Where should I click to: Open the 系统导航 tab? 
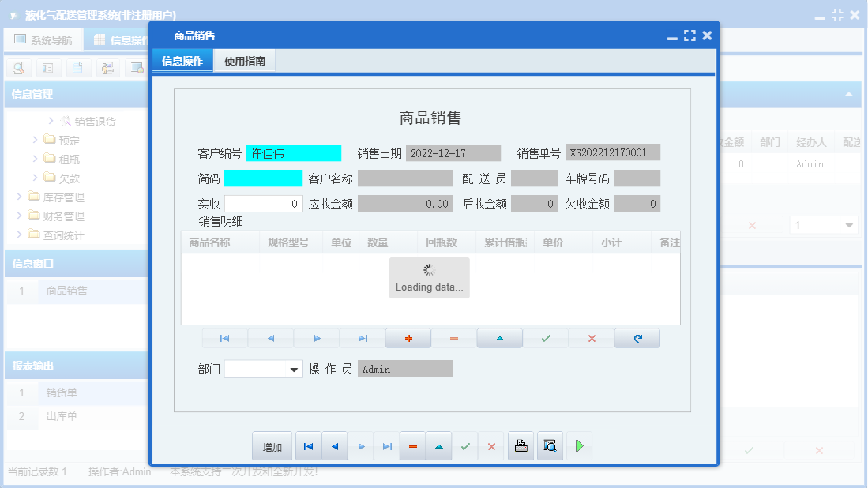coord(43,39)
